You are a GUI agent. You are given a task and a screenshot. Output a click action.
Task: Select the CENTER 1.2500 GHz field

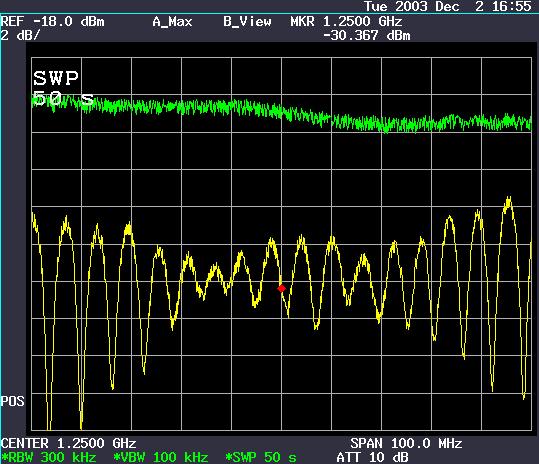pos(68,443)
